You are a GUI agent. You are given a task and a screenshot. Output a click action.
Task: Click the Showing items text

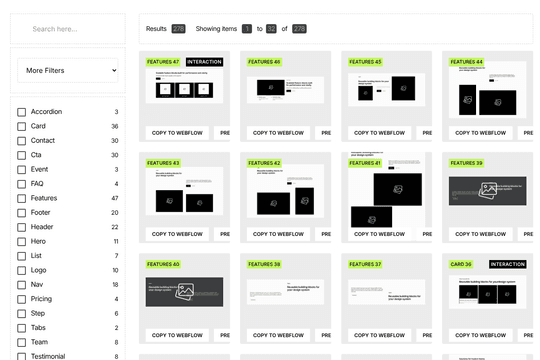(x=216, y=29)
